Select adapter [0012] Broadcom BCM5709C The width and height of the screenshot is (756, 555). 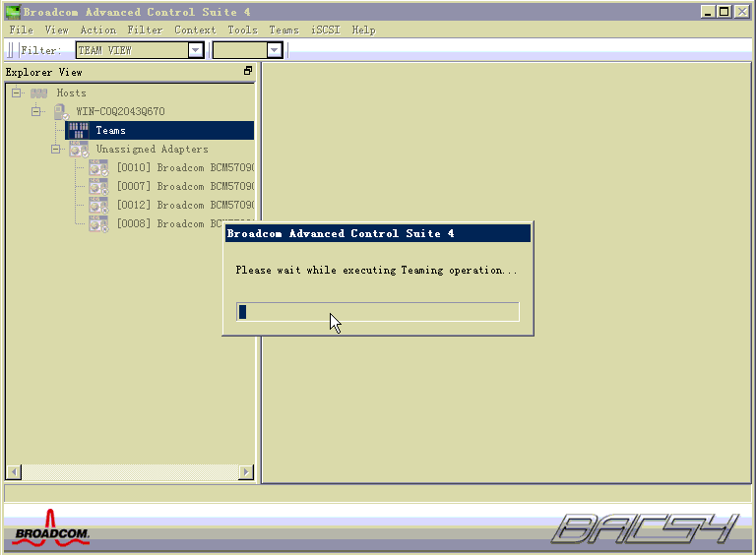[x=186, y=206]
